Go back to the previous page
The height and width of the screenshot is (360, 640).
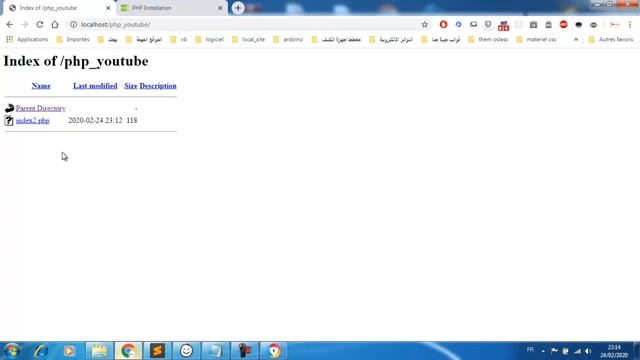[10, 24]
